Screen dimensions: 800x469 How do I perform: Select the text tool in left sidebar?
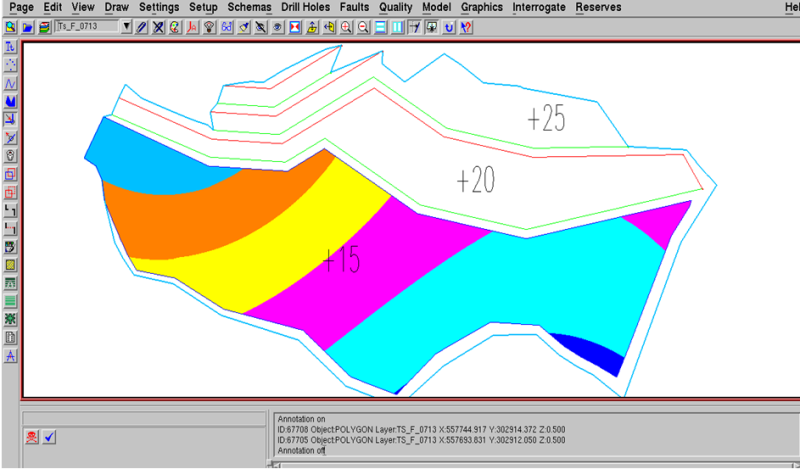coord(10,47)
